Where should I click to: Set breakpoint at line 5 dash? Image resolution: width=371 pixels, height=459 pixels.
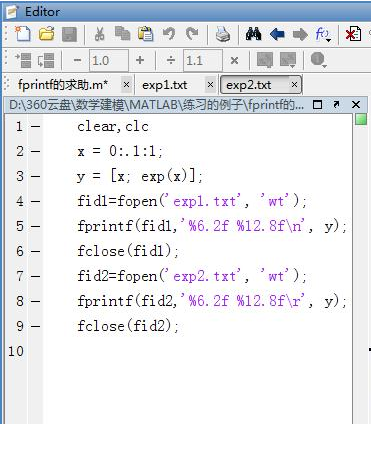pyautogui.click(x=35, y=226)
